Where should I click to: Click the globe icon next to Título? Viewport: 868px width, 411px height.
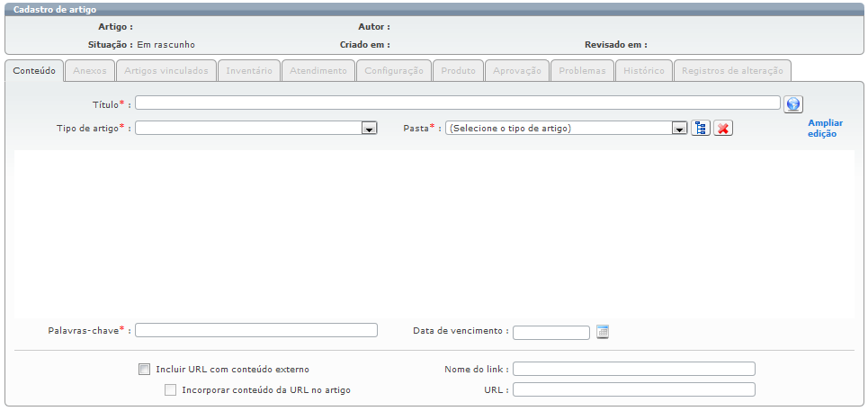click(792, 104)
